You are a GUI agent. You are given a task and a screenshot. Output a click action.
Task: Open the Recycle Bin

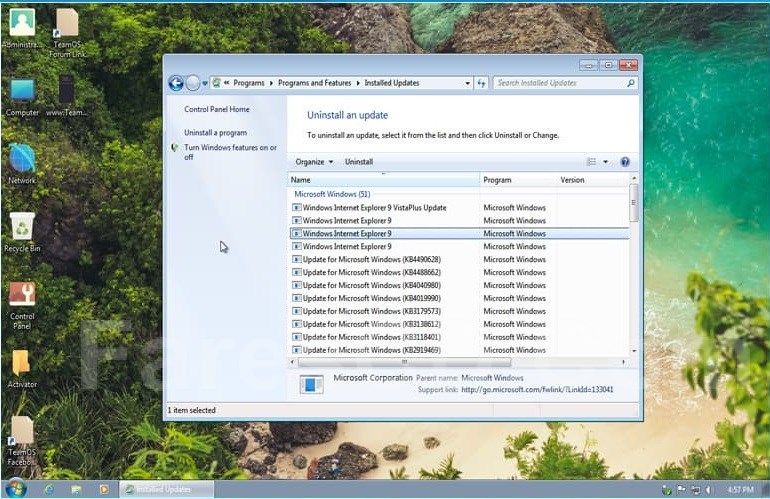pos(22,232)
